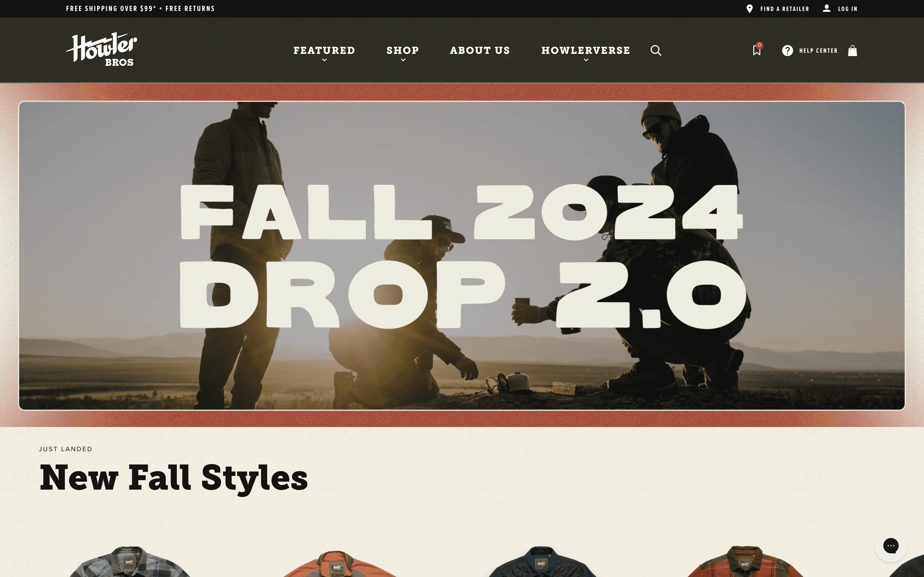Image resolution: width=924 pixels, height=577 pixels.
Task: Open the search magnifier icon
Action: pos(656,50)
